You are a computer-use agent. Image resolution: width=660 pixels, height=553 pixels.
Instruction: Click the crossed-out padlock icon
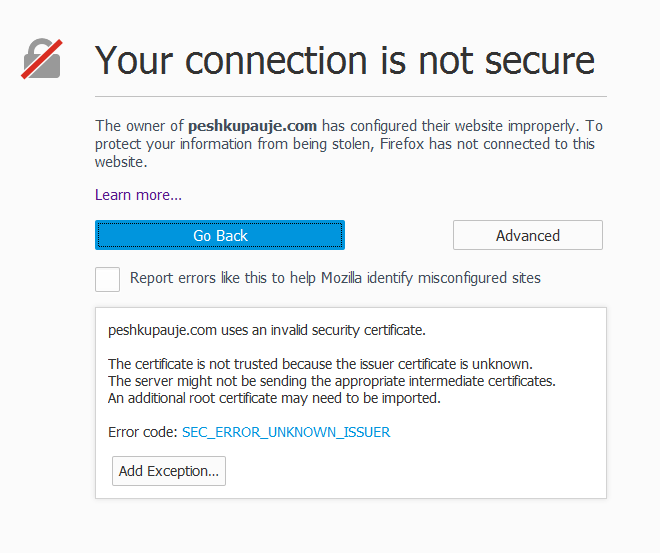[42, 59]
